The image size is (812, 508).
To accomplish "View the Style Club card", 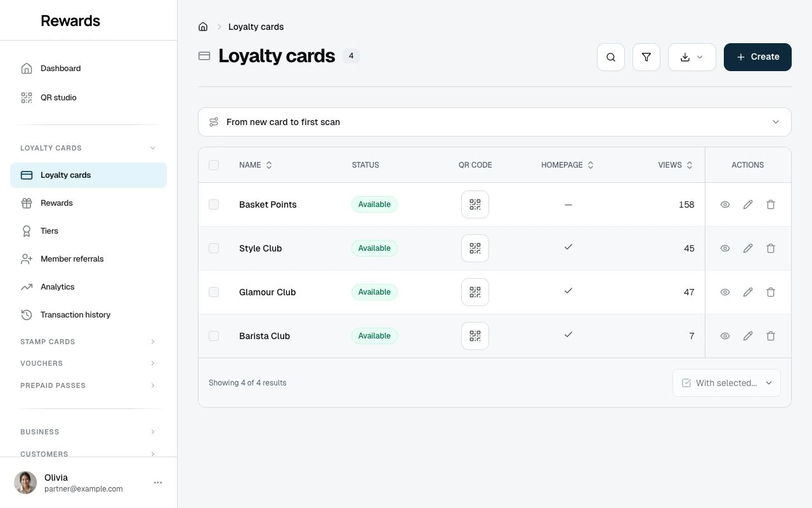I will point(725,248).
